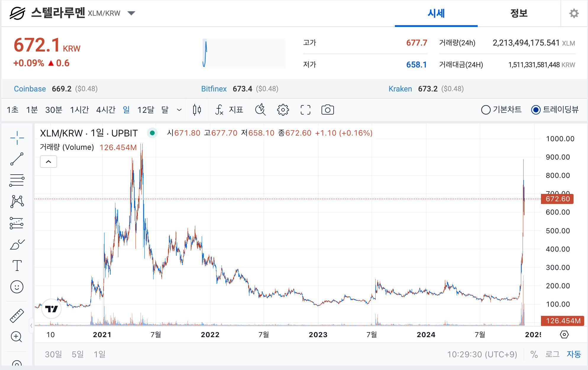Switch to the 정보 tab

(519, 13)
